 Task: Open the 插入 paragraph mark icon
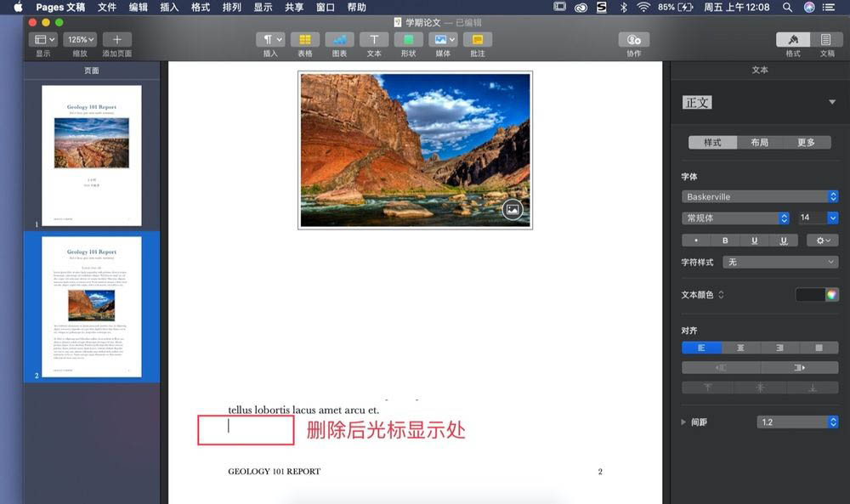click(270, 40)
